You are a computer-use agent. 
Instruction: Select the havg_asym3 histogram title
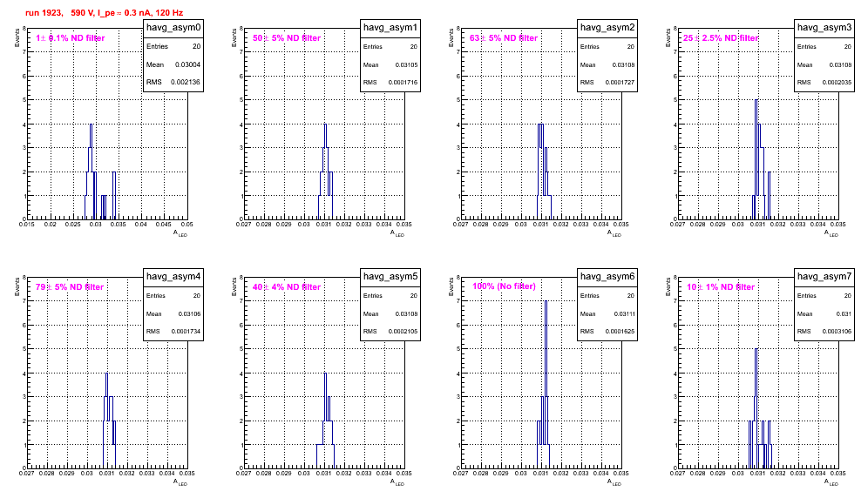[x=824, y=28]
